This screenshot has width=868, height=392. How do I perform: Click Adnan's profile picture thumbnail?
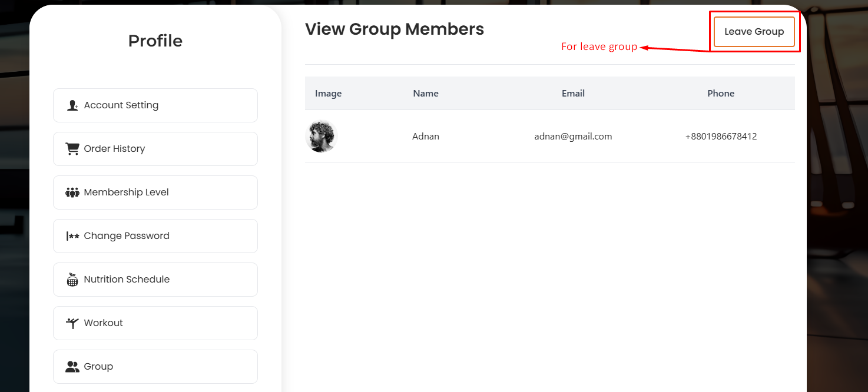pyautogui.click(x=321, y=136)
